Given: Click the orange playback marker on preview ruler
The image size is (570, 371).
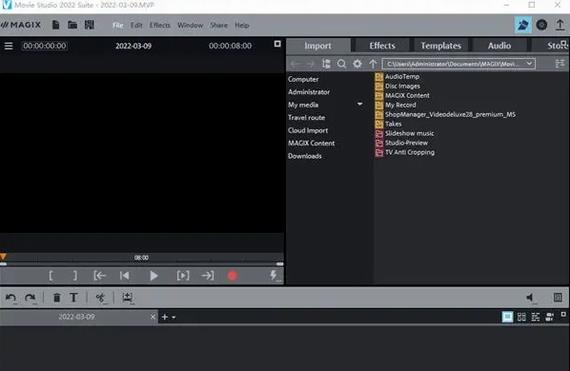Looking at the screenshot, I should coord(3,257).
